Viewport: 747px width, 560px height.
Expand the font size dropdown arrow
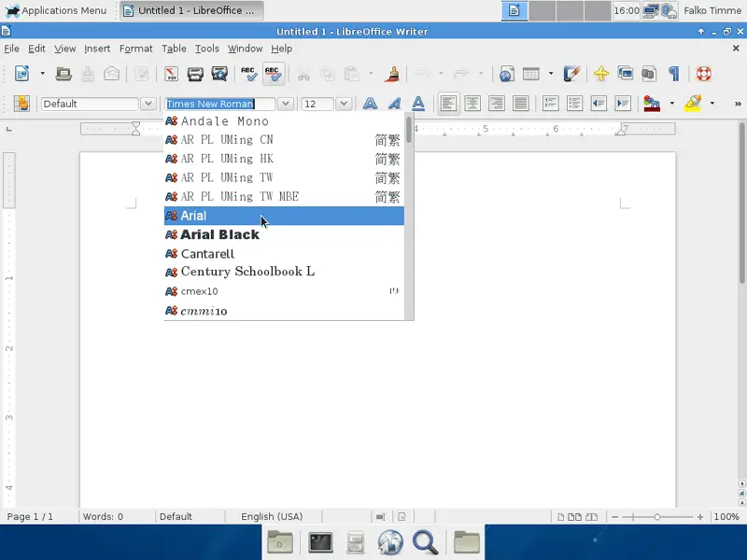tap(344, 104)
